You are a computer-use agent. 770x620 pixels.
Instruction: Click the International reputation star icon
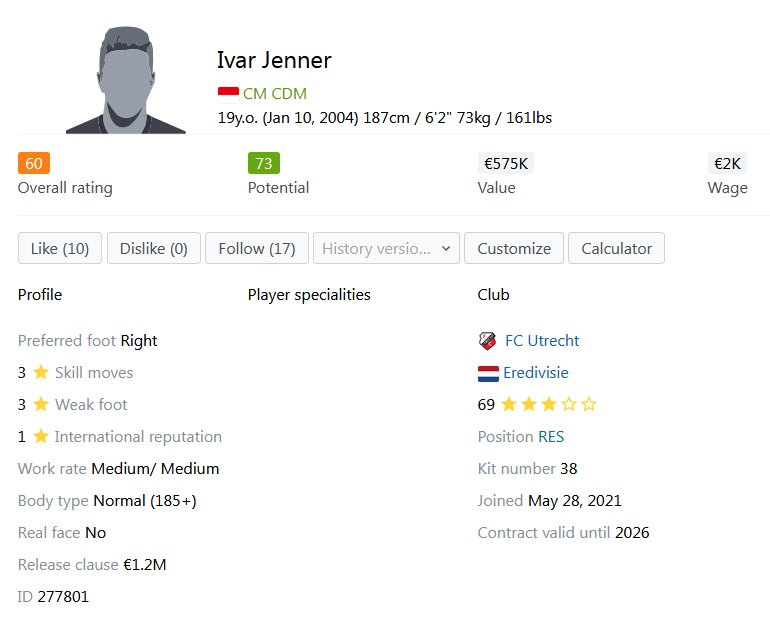[41, 437]
